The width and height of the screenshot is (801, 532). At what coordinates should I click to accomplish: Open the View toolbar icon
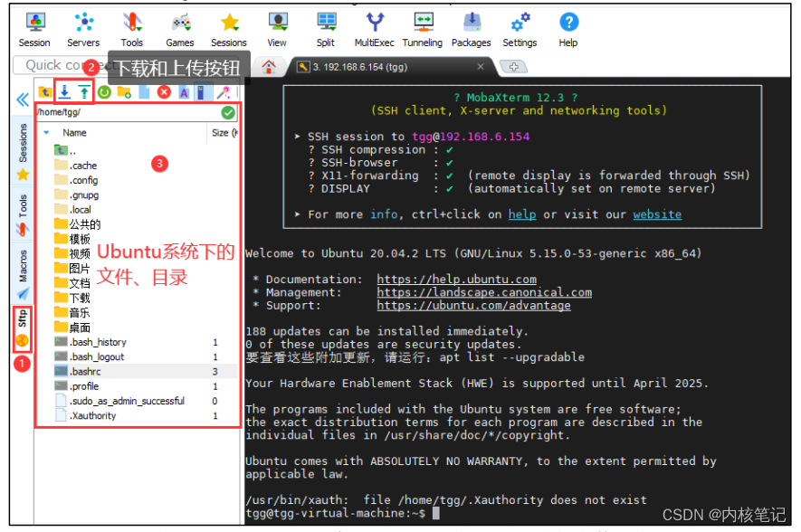click(x=277, y=30)
